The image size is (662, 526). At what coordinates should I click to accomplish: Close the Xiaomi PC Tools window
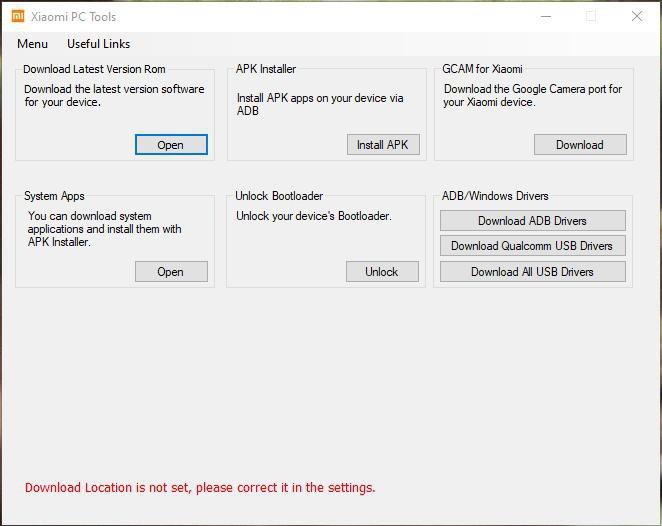pos(637,16)
